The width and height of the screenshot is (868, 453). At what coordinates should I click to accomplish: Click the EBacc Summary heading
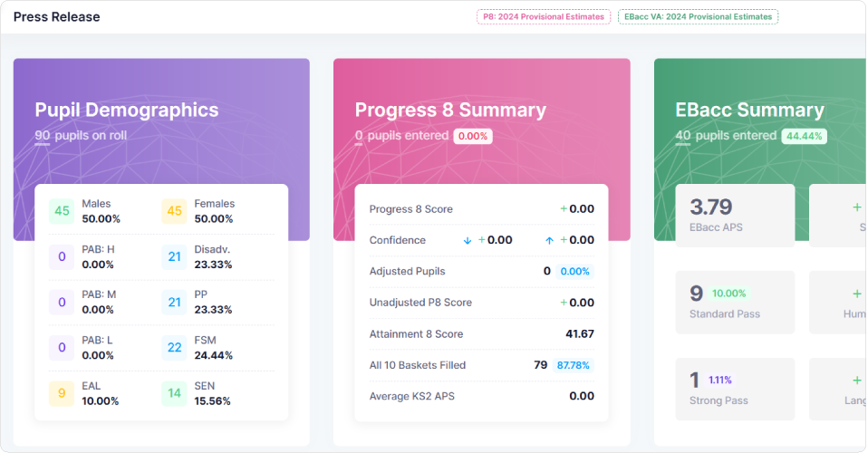coord(749,111)
